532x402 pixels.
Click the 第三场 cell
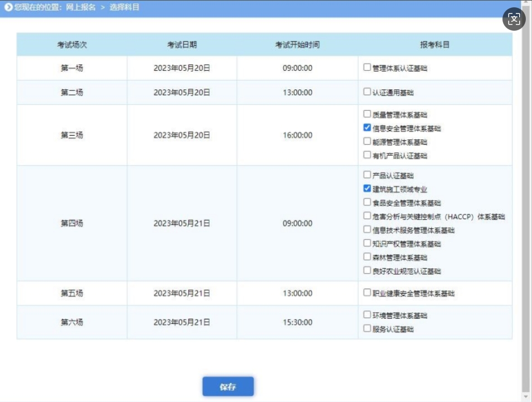(72, 135)
